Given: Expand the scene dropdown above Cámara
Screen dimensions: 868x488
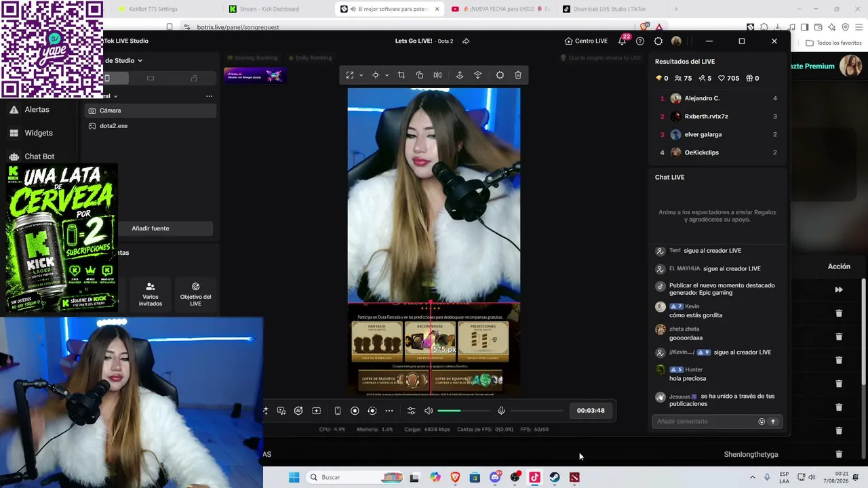Looking at the screenshot, I should pos(115,96).
